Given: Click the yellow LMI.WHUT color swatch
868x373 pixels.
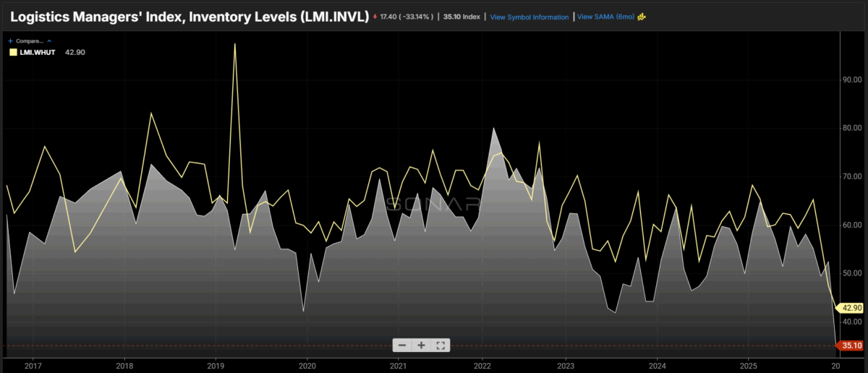Looking at the screenshot, I should coord(12,52).
